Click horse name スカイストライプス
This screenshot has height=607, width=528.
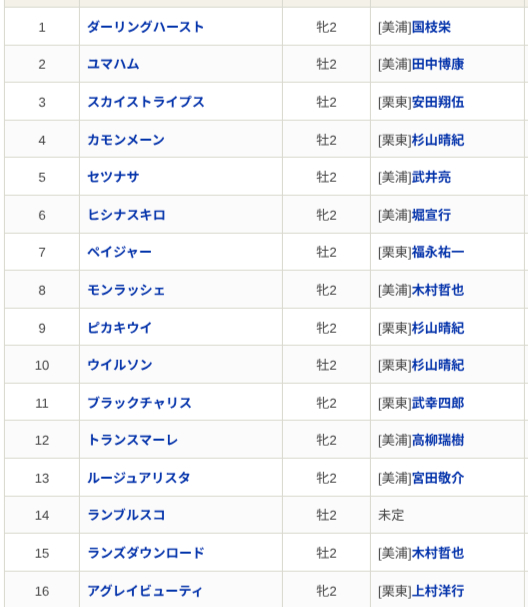(146, 102)
